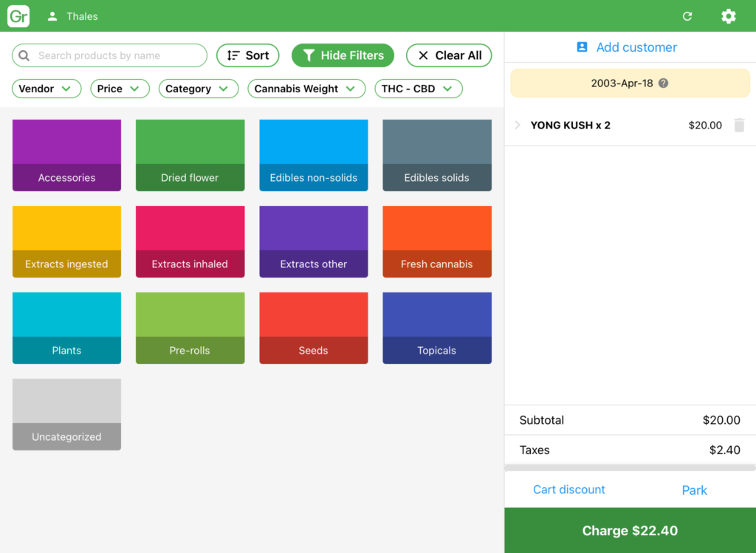Click the Gr app logo icon
The height and width of the screenshot is (553, 756).
point(18,16)
